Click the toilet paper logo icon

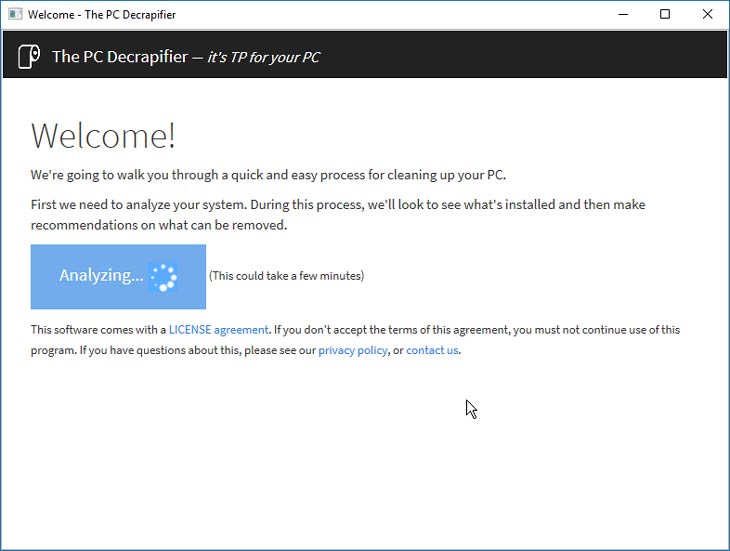[29, 57]
